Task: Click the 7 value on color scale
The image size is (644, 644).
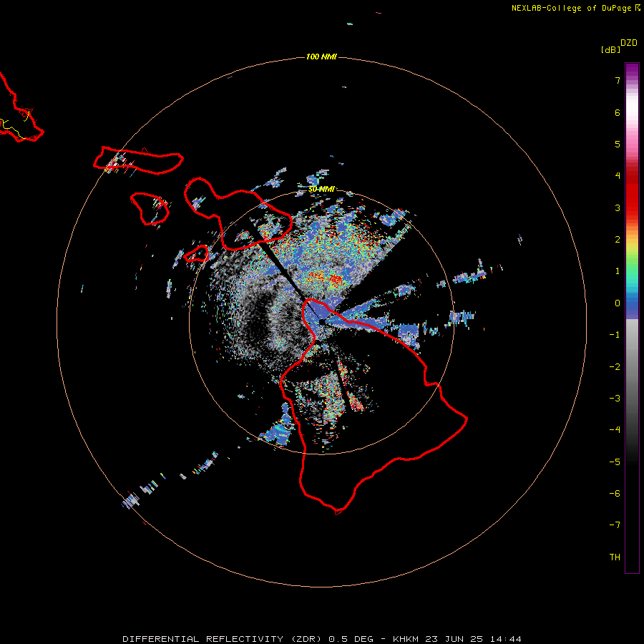Action: click(618, 80)
